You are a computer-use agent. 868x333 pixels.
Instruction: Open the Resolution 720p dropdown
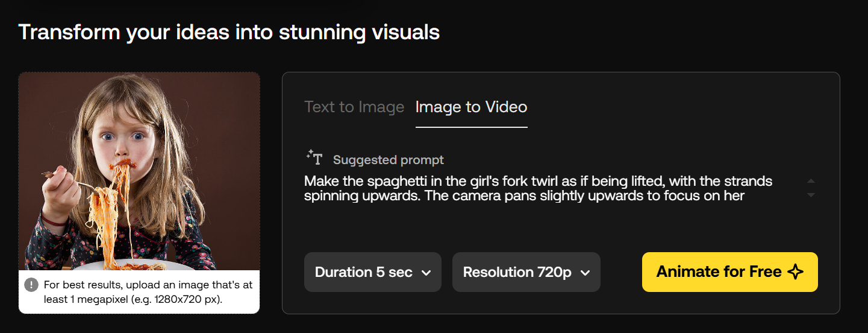coord(526,272)
